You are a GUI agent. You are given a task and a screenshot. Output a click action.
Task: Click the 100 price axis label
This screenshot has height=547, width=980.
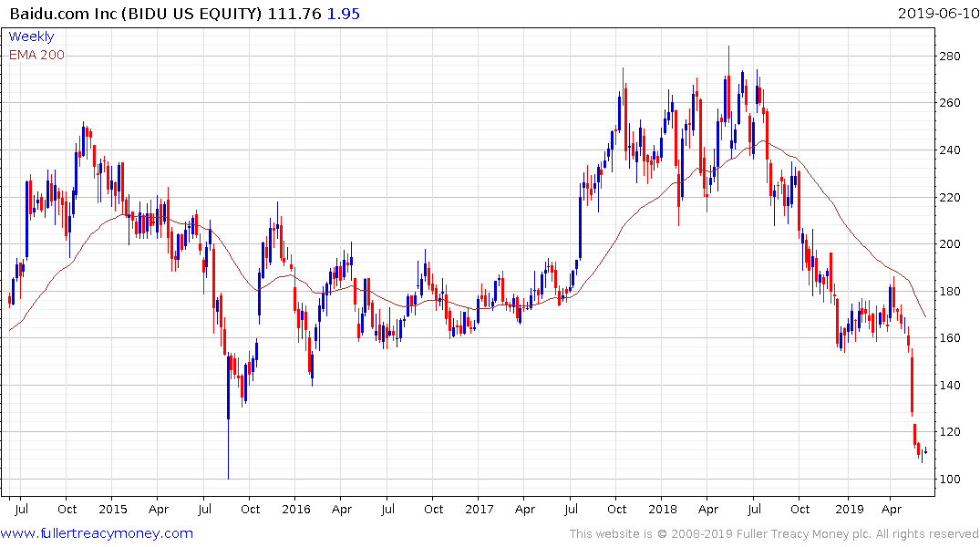tap(952, 480)
